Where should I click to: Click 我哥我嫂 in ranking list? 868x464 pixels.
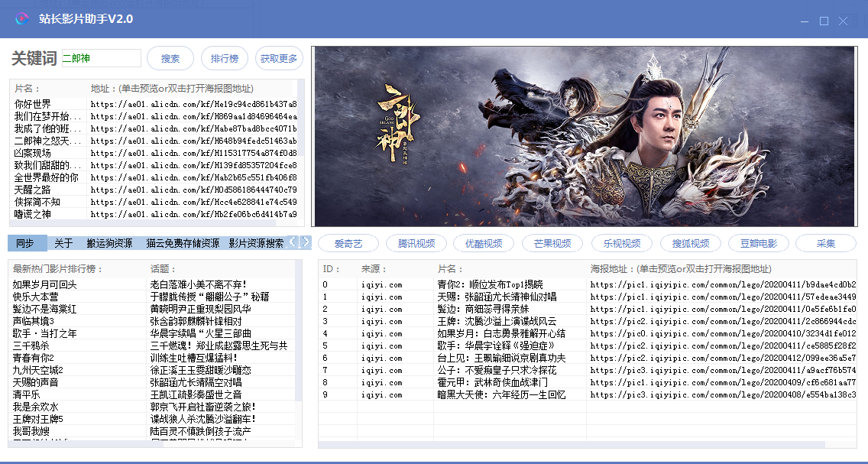[x=31, y=431]
